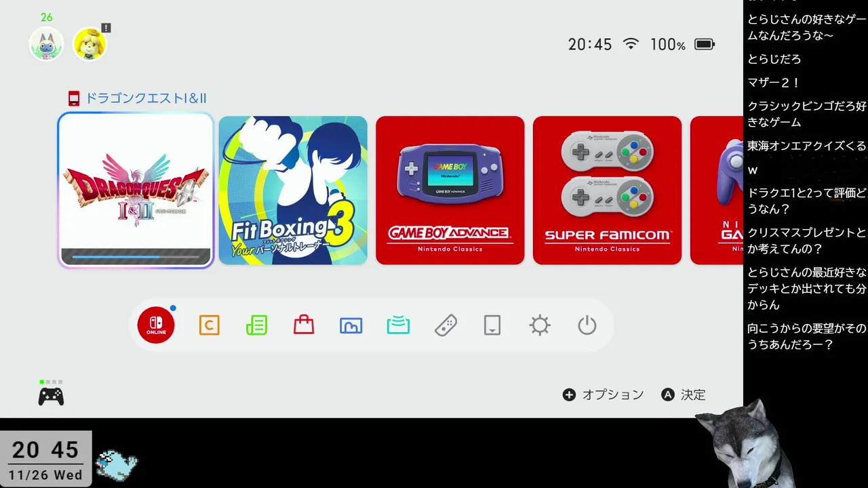Click the 20:45 system clock
The image size is (868, 488).
point(590,44)
